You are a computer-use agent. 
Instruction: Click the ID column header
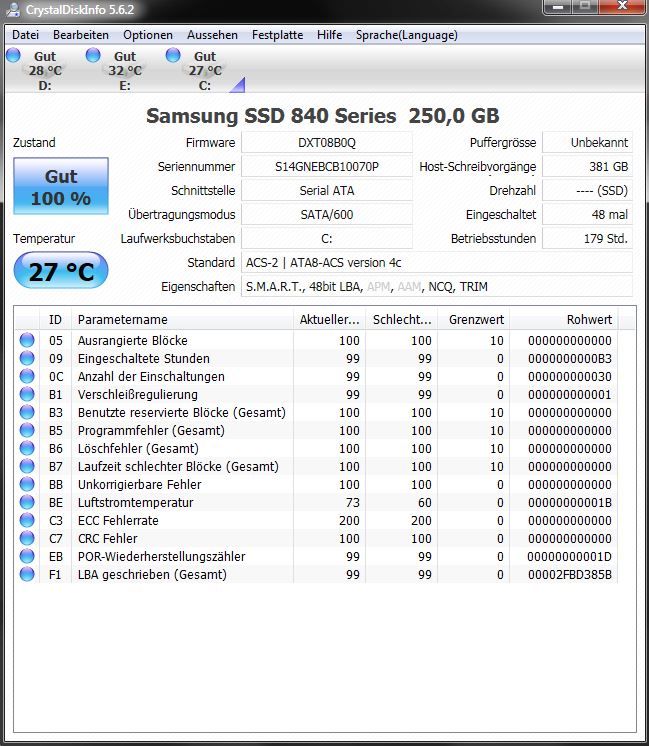coord(55,319)
